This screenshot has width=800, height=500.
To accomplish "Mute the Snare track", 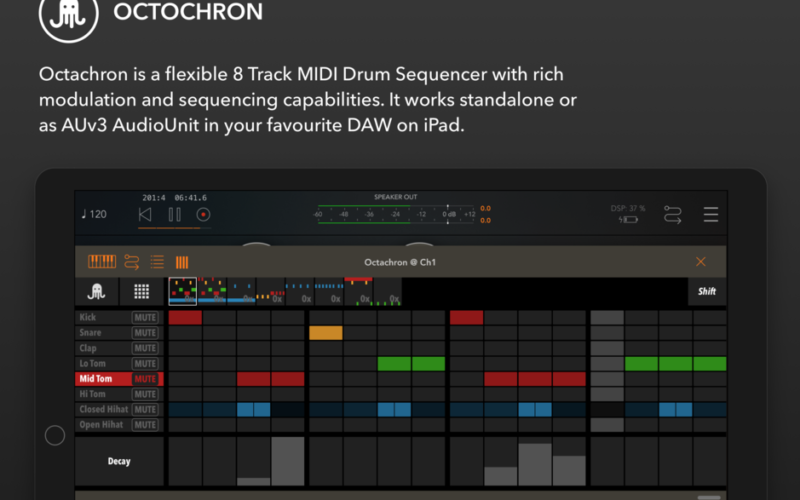I will coord(145,333).
